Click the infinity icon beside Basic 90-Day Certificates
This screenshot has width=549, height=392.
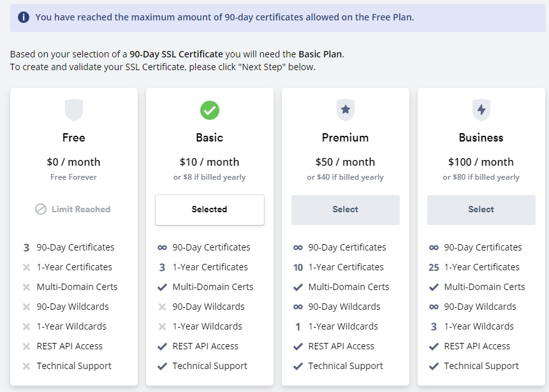[x=162, y=247]
